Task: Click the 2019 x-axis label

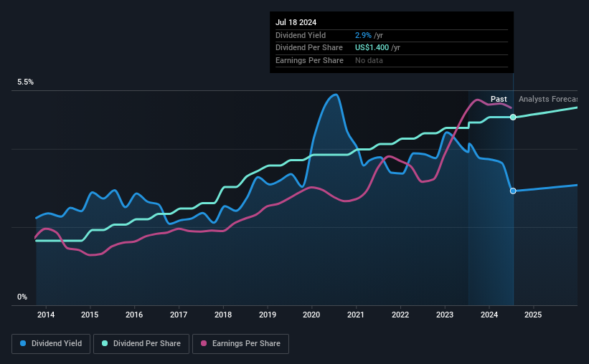Action: [x=268, y=315]
